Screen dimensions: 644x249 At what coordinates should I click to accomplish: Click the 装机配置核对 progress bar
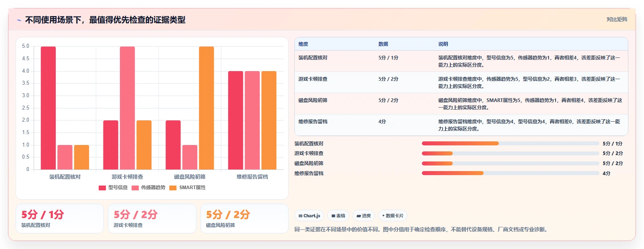(x=510, y=143)
